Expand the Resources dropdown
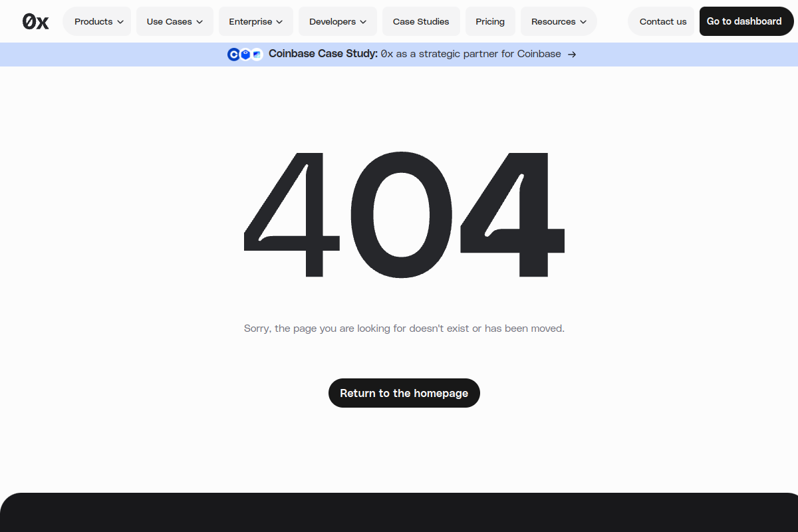The image size is (798, 532). coord(559,21)
